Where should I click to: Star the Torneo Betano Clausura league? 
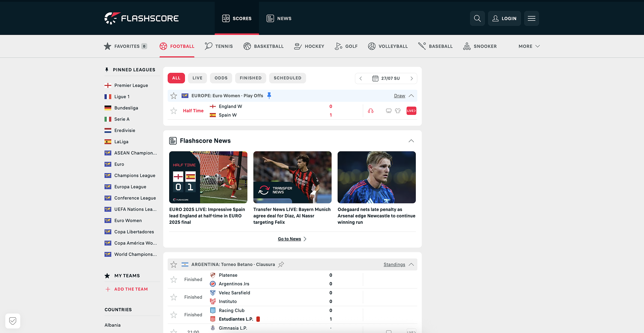174,264
